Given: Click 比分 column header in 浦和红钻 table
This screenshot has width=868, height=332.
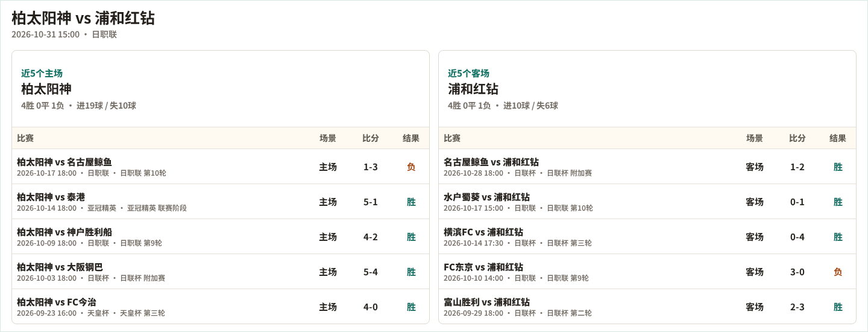Looking at the screenshot, I should click(x=797, y=138).
